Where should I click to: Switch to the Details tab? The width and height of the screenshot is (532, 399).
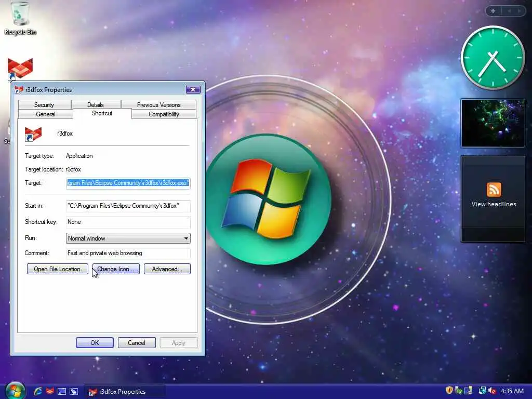[96, 104]
